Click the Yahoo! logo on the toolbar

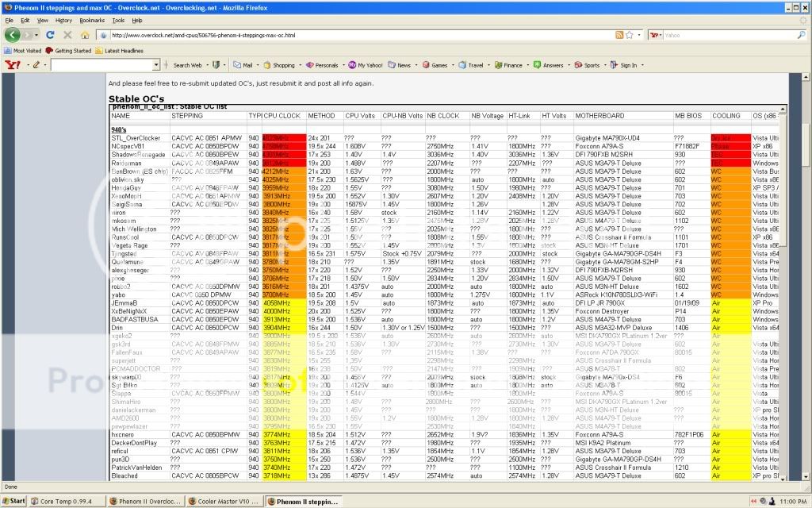13,65
